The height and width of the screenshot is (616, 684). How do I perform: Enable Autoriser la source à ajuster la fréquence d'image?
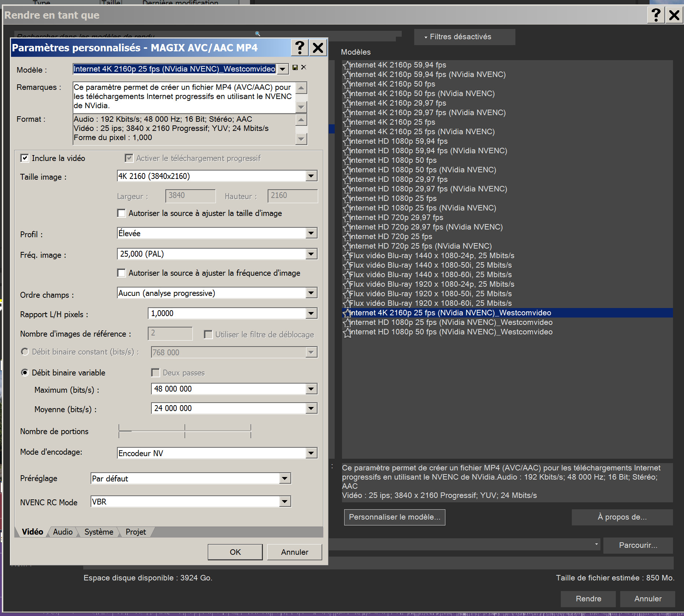[121, 273]
